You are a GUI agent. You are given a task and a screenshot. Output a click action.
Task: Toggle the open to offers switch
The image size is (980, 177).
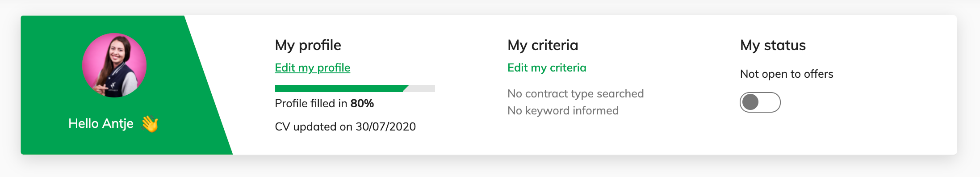(760, 102)
